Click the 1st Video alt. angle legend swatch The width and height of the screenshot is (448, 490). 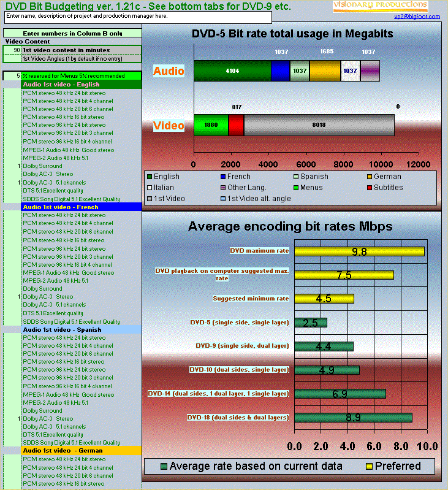(223, 199)
